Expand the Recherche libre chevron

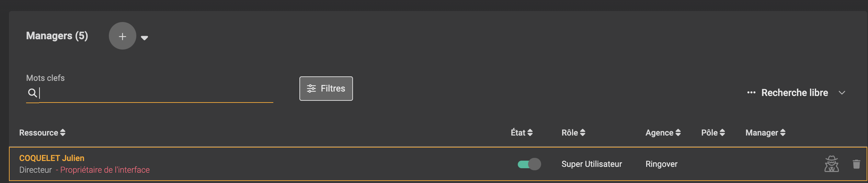tap(842, 93)
